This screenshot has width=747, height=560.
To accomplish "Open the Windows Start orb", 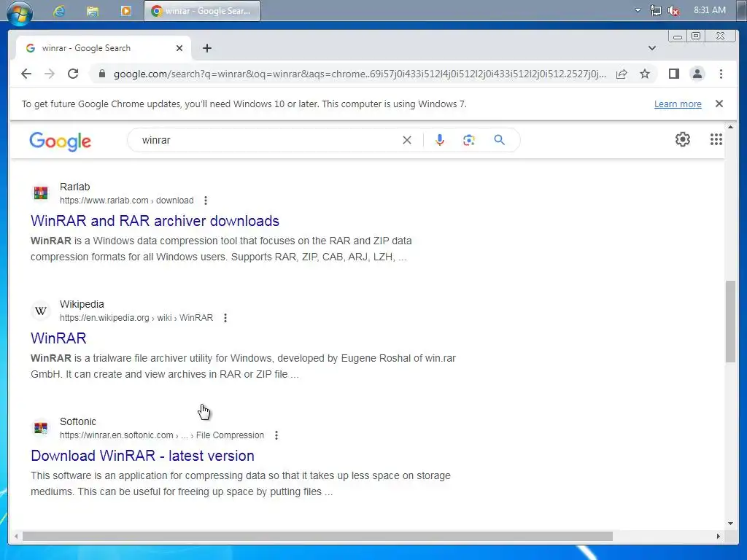I will tap(19, 12).
